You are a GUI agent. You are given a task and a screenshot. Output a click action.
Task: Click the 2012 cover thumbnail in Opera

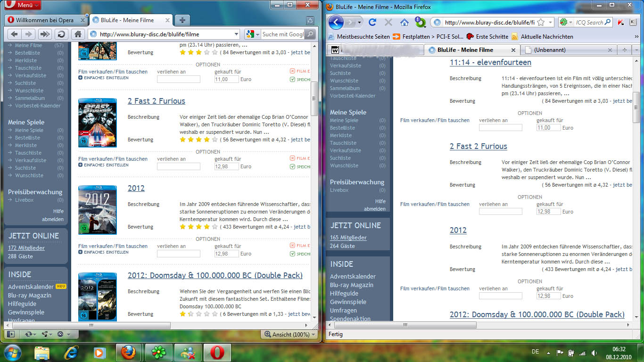point(98,210)
